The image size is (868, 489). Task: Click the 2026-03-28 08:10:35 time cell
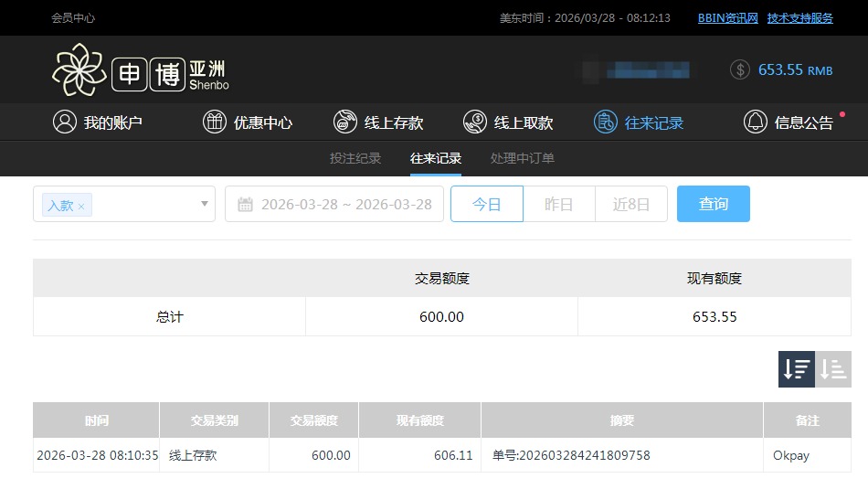tap(98, 455)
